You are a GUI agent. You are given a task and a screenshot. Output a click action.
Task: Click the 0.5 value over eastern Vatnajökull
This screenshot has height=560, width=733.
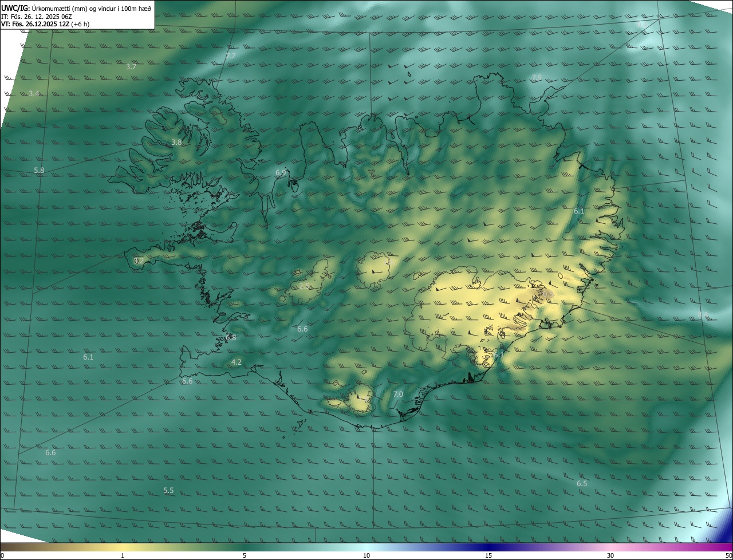pyautogui.click(x=548, y=294)
